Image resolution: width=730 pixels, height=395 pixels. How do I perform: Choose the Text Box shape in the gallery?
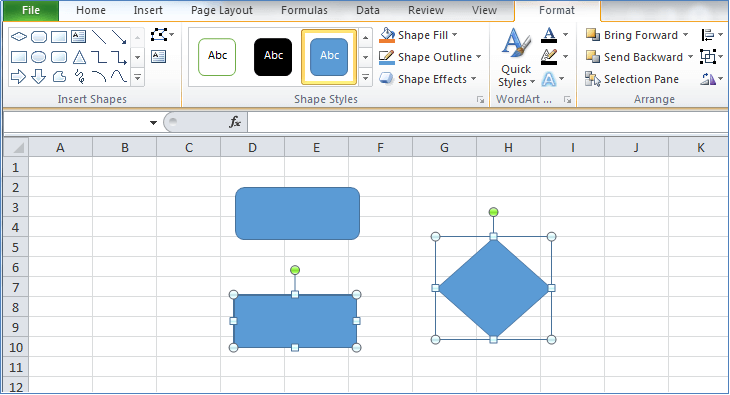coord(78,36)
